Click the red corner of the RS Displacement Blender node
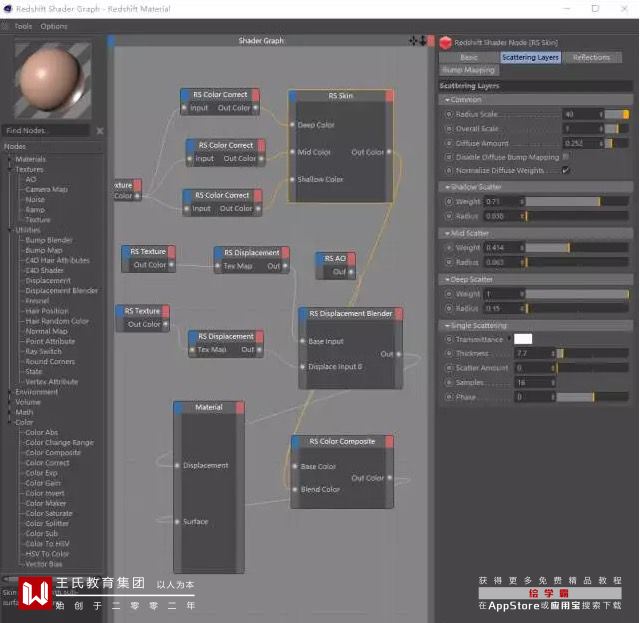 (399, 314)
